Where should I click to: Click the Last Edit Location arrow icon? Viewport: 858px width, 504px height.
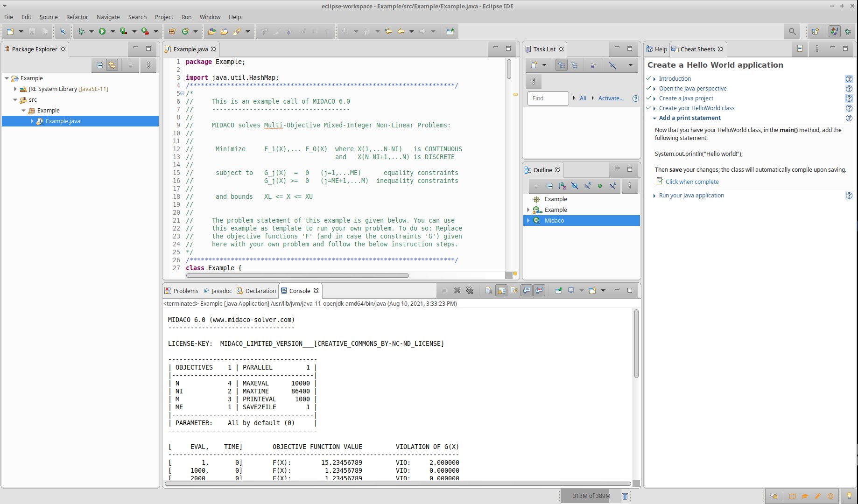(388, 31)
